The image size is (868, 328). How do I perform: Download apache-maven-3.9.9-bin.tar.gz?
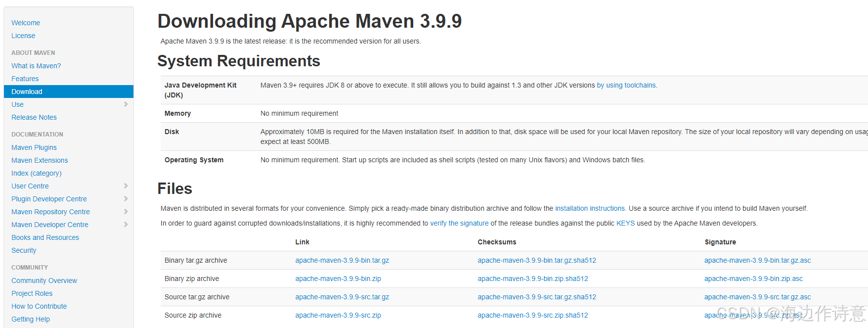coord(342,260)
